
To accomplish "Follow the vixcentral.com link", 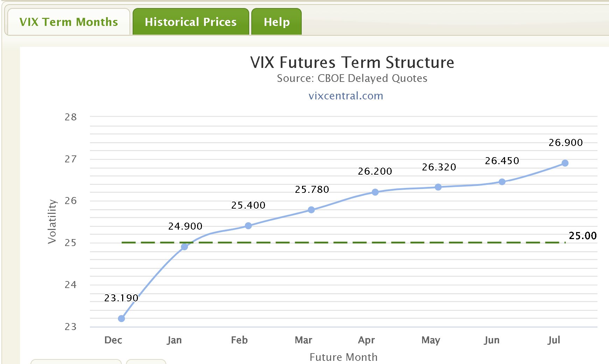I will pyautogui.click(x=346, y=96).
